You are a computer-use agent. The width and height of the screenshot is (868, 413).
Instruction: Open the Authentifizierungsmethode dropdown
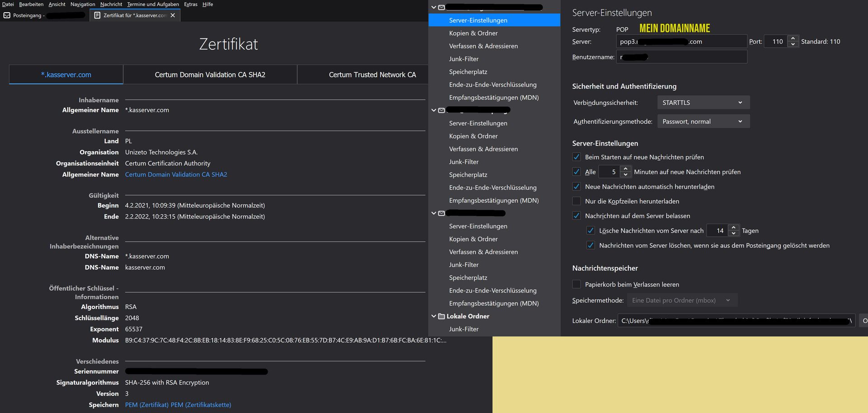coord(703,121)
